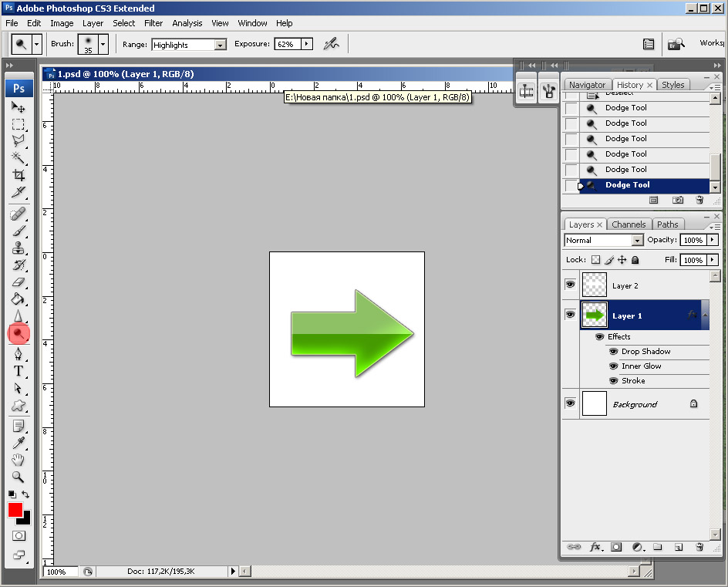Delete the current history state
The height and width of the screenshot is (587, 728).
coord(699,200)
